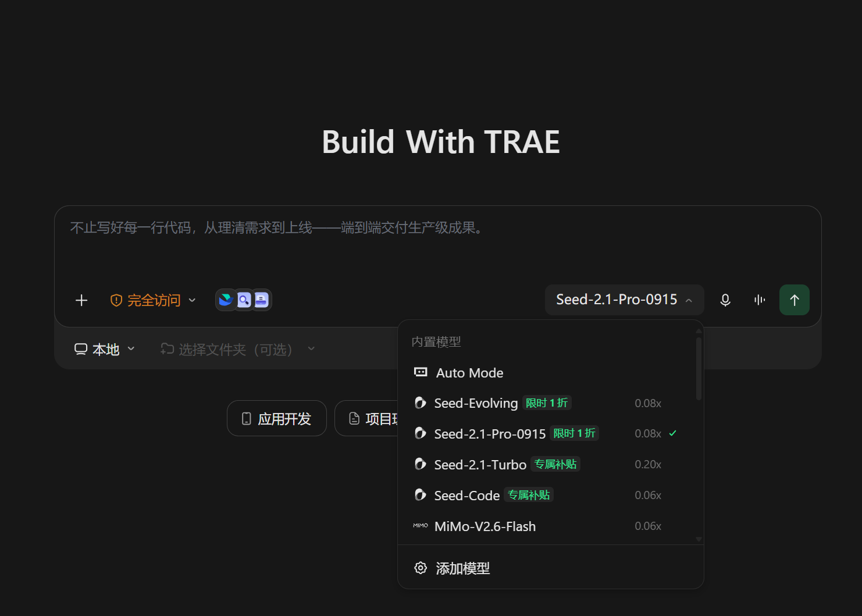Open the 选择文件夹（可选） dropdown arrow
The height and width of the screenshot is (616, 862).
[x=311, y=348]
